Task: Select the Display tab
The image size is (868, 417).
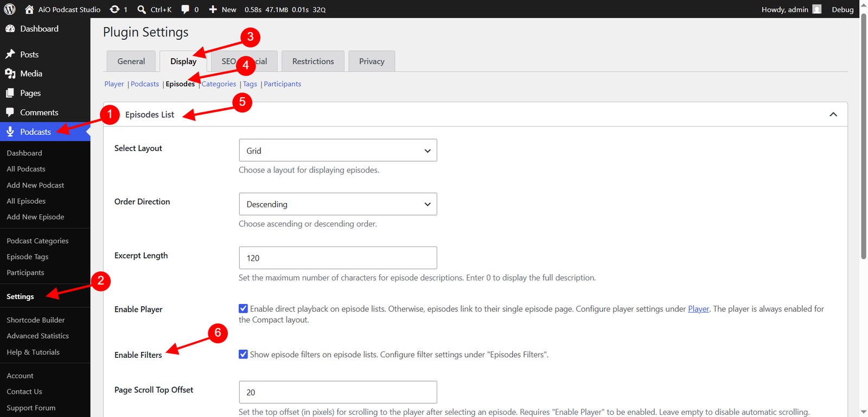Action: 183,61
